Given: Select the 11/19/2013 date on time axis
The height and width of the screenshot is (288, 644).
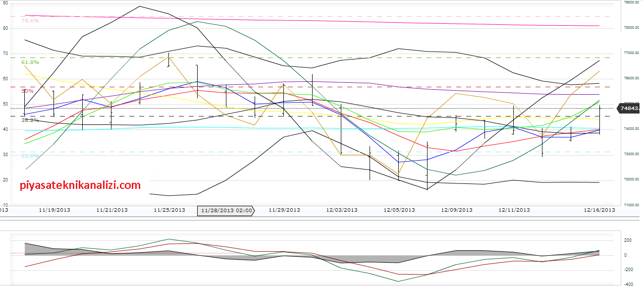Looking at the screenshot, I should pos(54,210).
